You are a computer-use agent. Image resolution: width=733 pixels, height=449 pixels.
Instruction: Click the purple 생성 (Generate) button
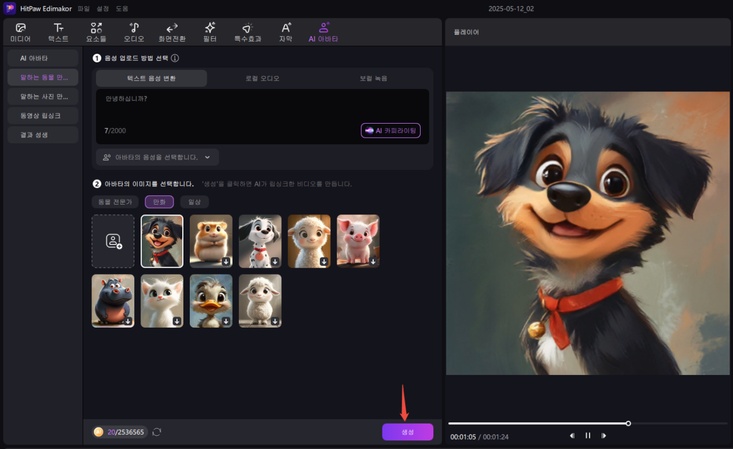pyautogui.click(x=407, y=432)
